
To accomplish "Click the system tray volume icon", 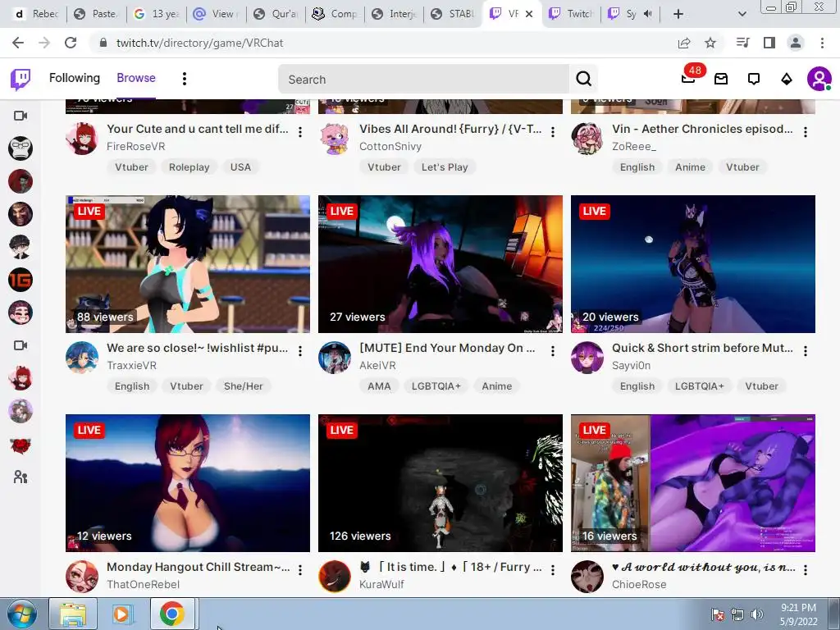I will 756,614.
